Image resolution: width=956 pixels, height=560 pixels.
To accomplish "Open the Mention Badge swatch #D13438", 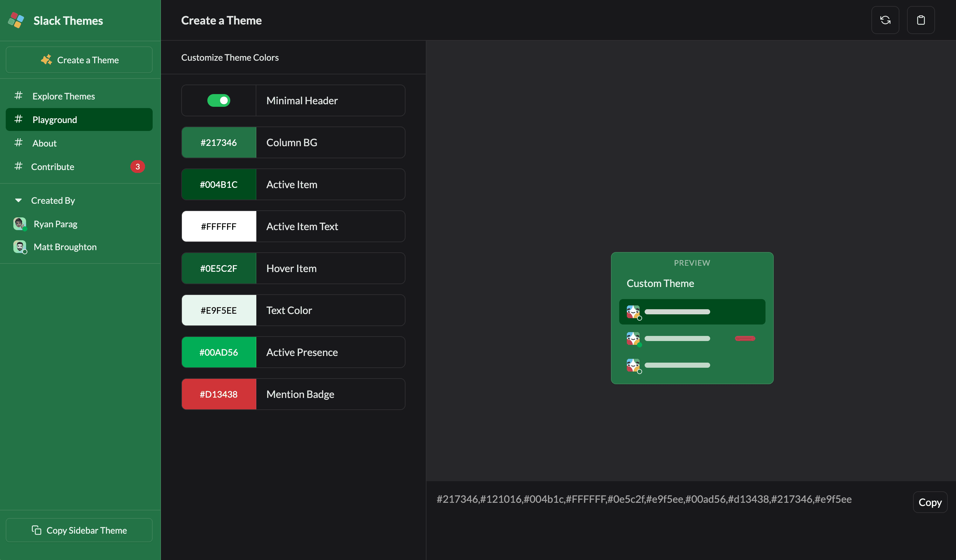I will pos(218,394).
